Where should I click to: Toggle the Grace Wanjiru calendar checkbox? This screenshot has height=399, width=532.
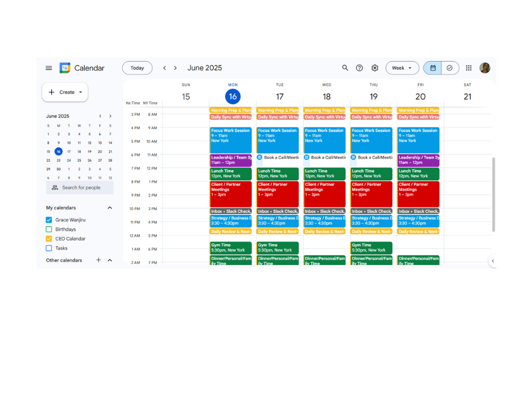coord(49,220)
